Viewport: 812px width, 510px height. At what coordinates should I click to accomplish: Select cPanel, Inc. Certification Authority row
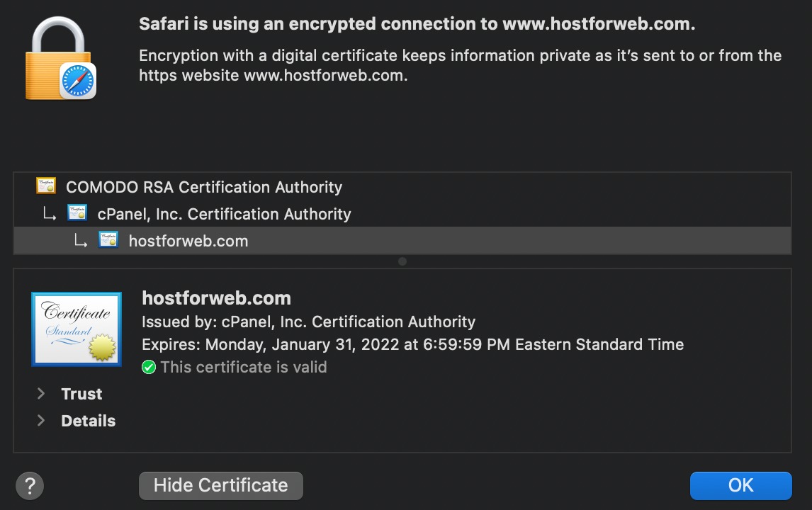tap(402, 213)
